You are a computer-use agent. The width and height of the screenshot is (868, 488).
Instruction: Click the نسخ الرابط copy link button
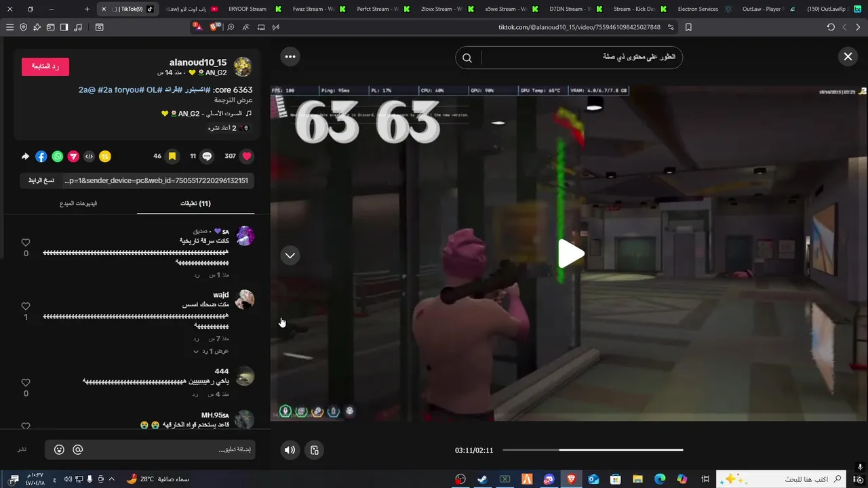(42, 180)
